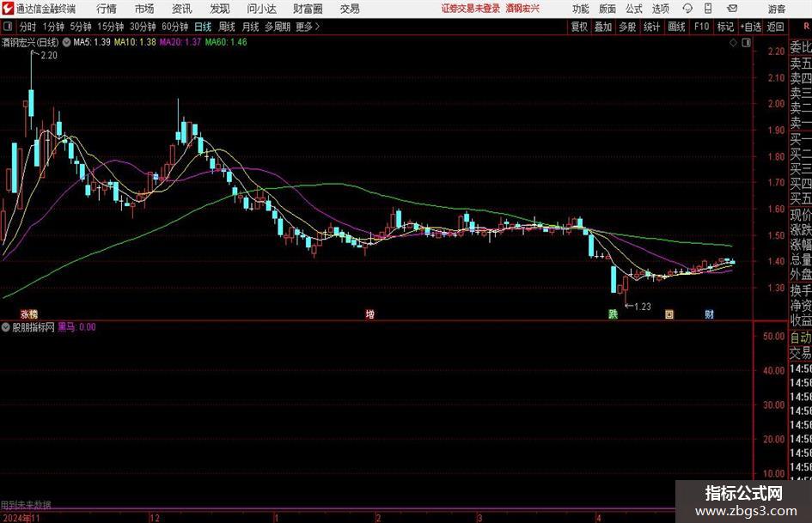812x523 pixels.
Task: Switch to 60分钟 period
Action: click(x=175, y=27)
